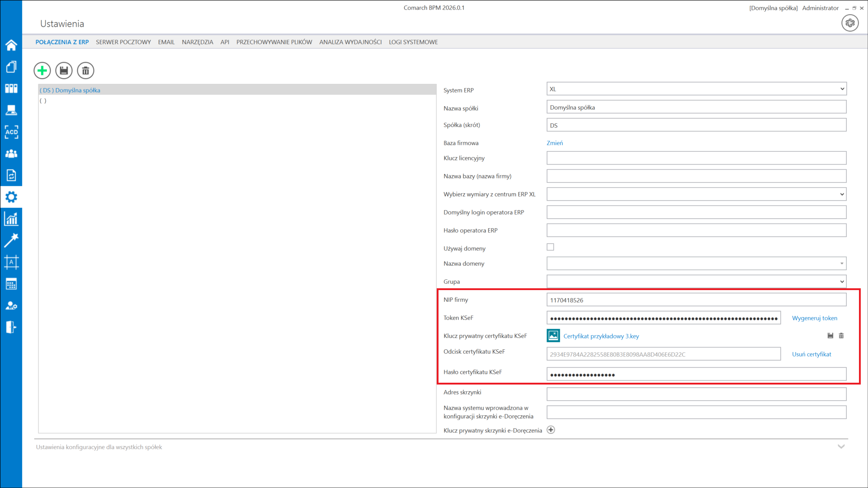The image size is (868, 488).
Task: Open the ACD sidebar icon
Action: coord(11,132)
